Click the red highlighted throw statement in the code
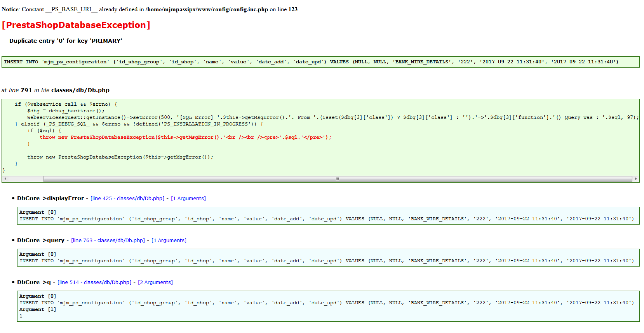The image size is (644, 333). [186, 137]
